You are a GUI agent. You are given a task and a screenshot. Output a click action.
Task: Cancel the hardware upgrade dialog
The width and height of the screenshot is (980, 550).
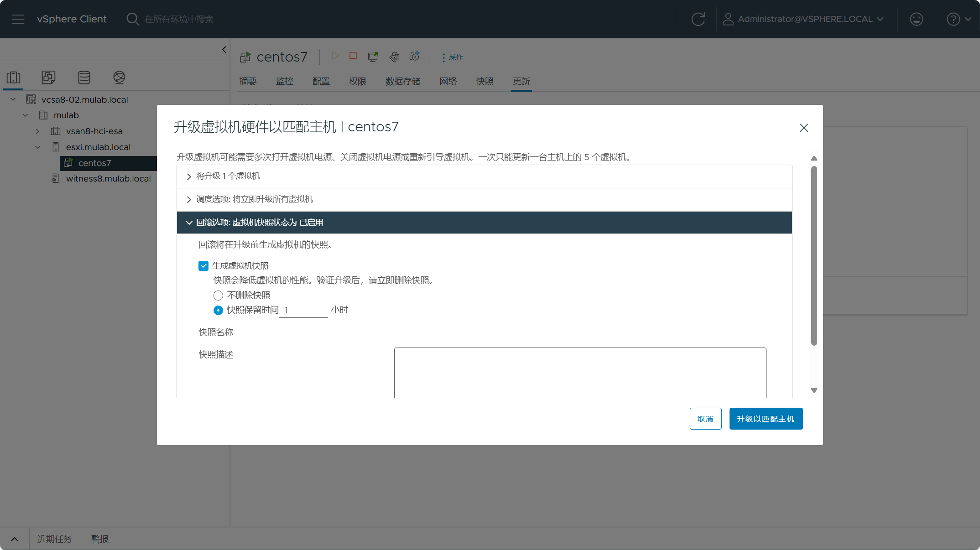(705, 419)
